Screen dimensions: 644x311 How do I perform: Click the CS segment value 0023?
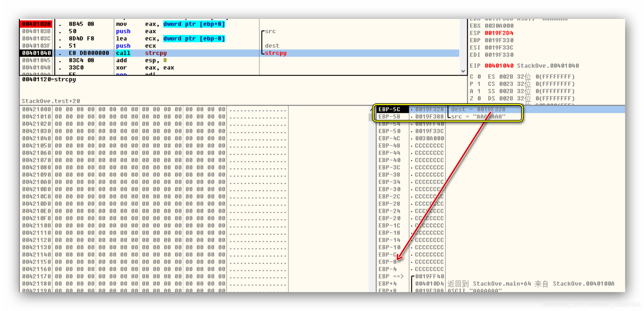506,84
